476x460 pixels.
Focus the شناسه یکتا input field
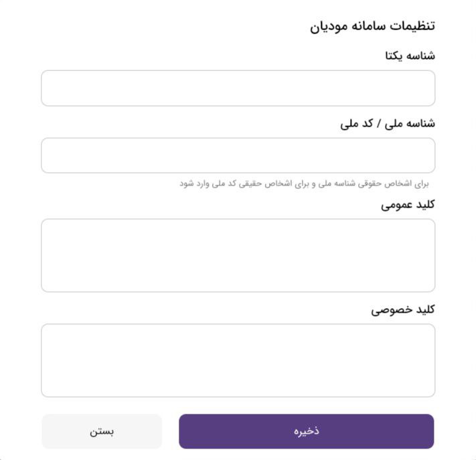[238, 88]
